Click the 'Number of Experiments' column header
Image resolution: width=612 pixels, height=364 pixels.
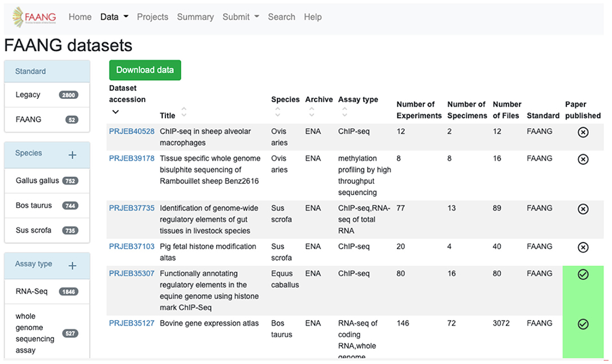pos(419,110)
